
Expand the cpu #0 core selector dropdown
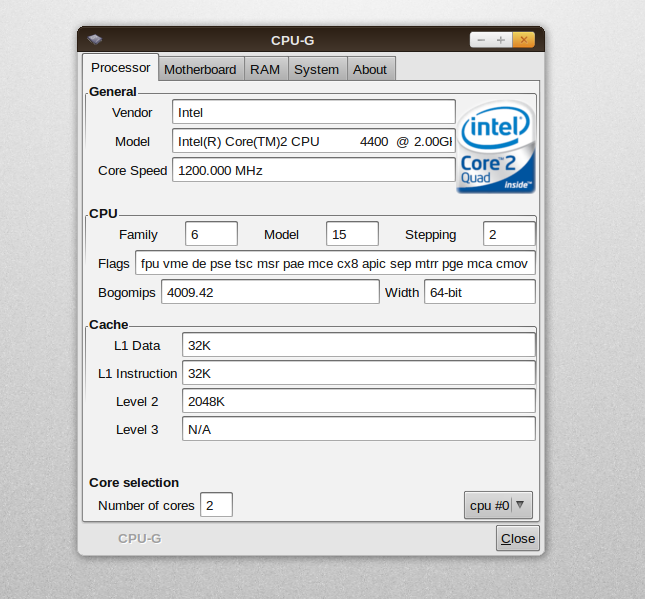click(x=498, y=505)
